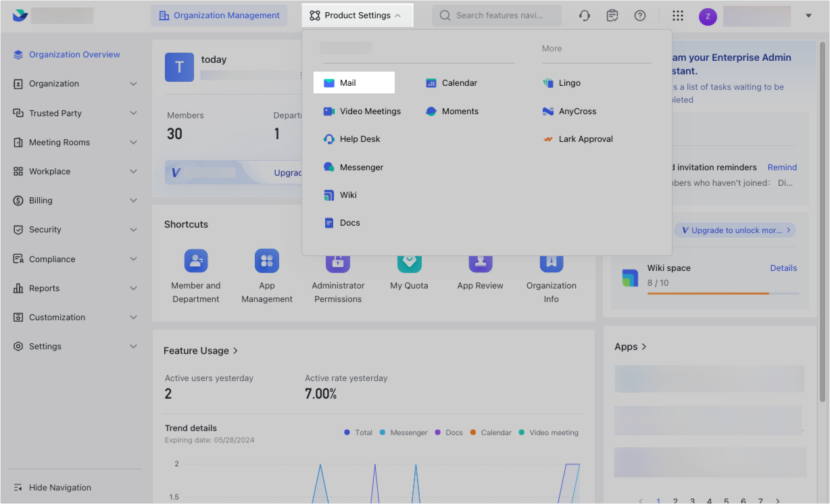Open Mail settings from the menu

(x=353, y=82)
